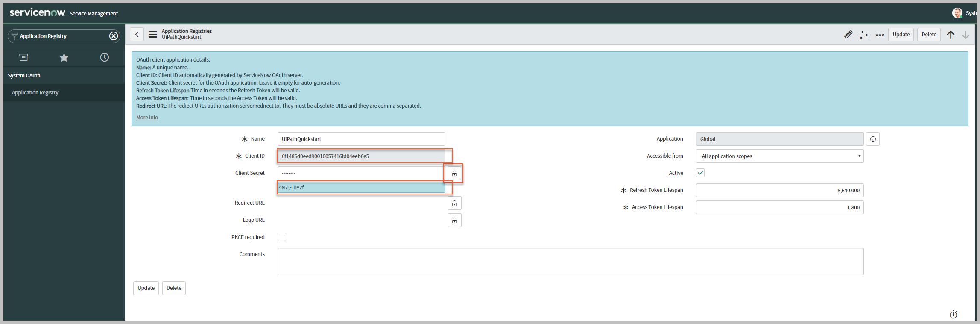The height and width of the screenshot is (324, 980).
Task: Enable the PKCE required checkbox
Action: pos(282,237)
